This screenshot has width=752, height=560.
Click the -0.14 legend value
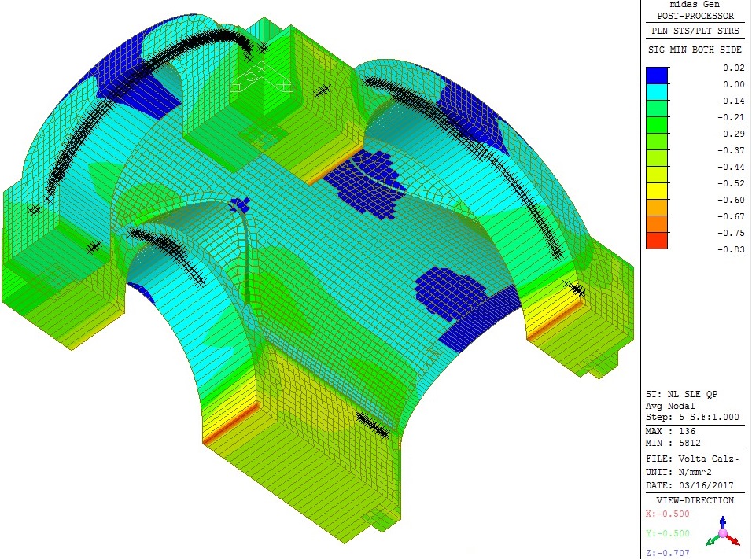pyautogui.click(x=731, y=101)
